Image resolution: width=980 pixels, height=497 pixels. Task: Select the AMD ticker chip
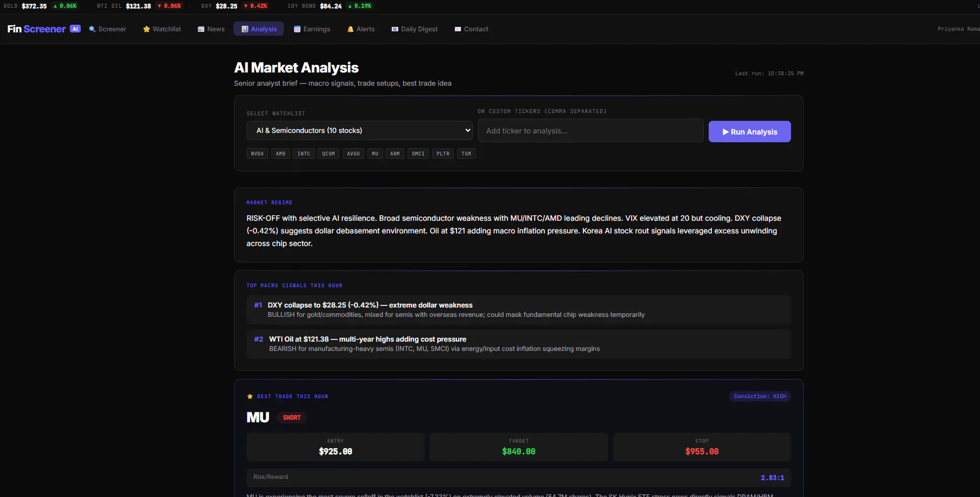click(x=281, y=154)
